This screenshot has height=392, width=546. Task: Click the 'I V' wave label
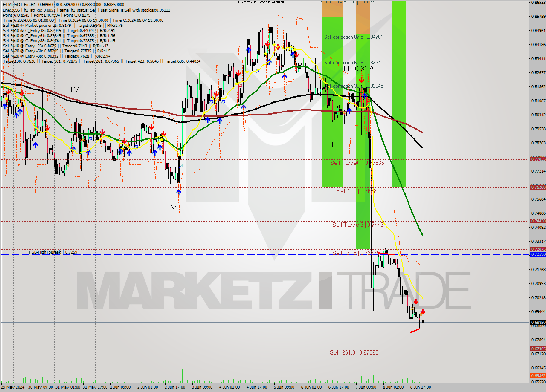(75, 89)
